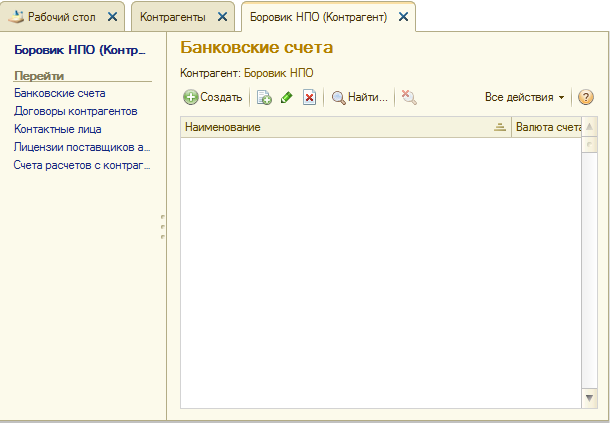Viewport: 610px width, 423px height.
Task: Click the sort indicator icon in Наименование header
Action: pos(500,127)
